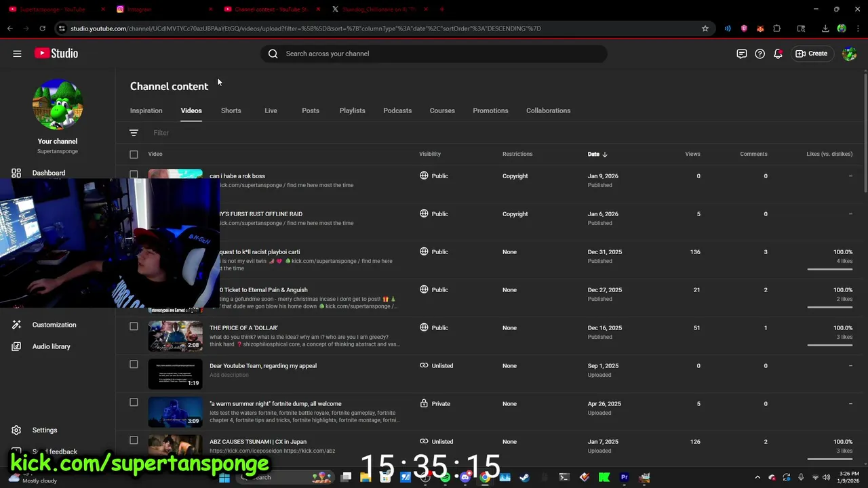Click the Dashboard sidebar icon
Screen dimensions: 868x488
(16, 173)
